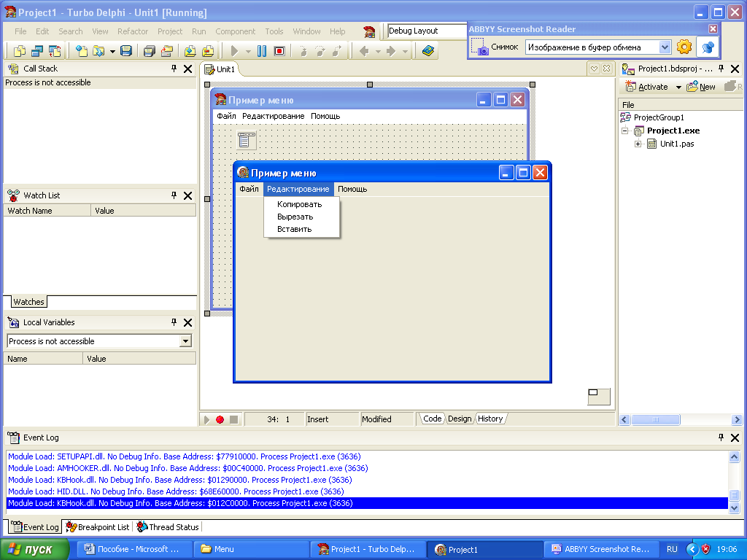
Task: Click the Open Project toolbar icon
Action: (x=167, y=50)
